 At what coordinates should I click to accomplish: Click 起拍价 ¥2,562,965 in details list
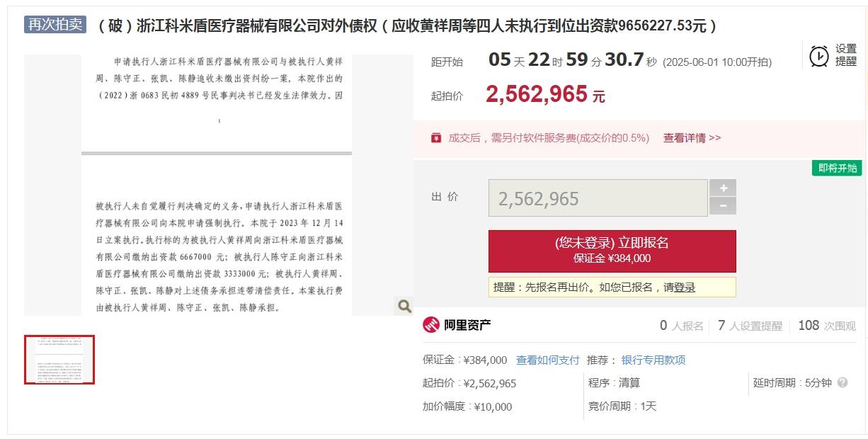(x=469, y=384)
